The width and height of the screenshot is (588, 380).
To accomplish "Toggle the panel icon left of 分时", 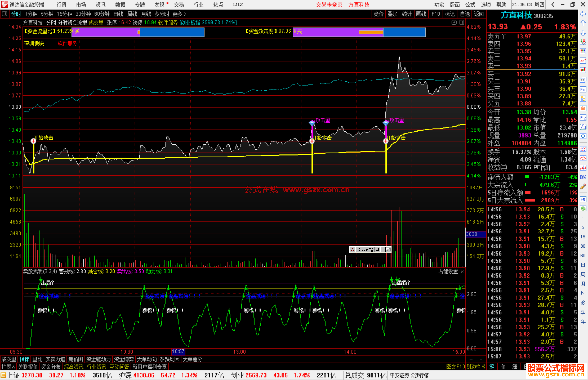I will point(5,14).
